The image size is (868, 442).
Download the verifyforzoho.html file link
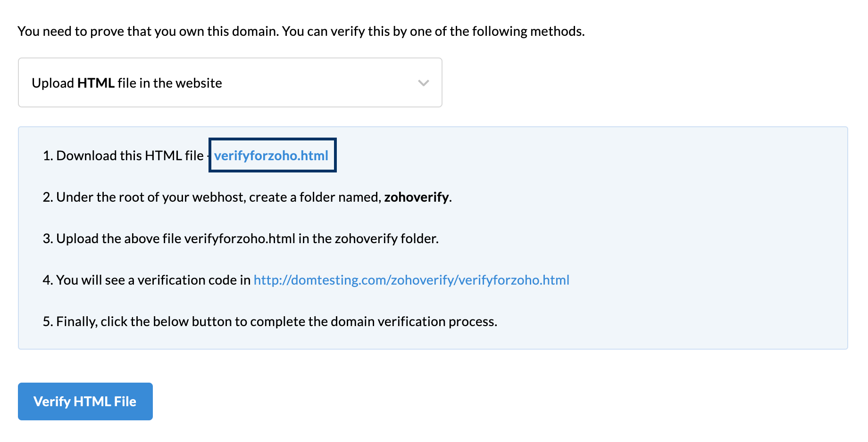(x=271, y=156)
